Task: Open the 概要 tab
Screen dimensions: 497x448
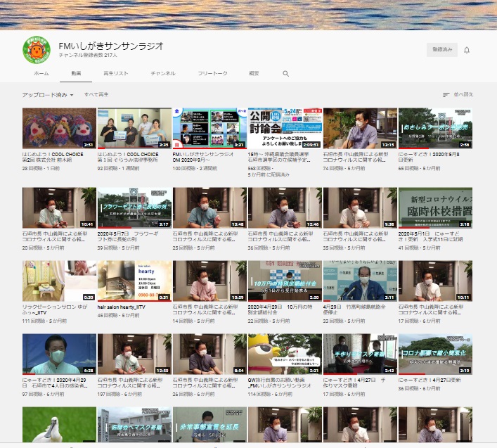Action: (x=254, y=73)
